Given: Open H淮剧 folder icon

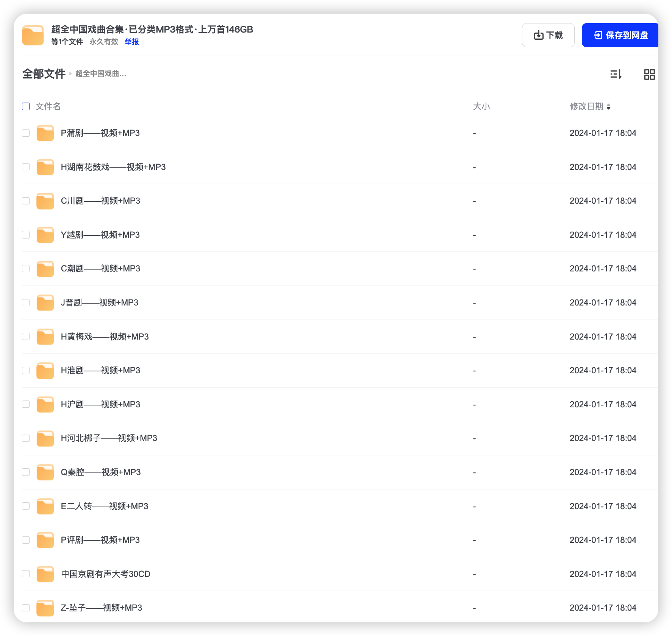Looking at the screenshot, I should click(45, 371).
